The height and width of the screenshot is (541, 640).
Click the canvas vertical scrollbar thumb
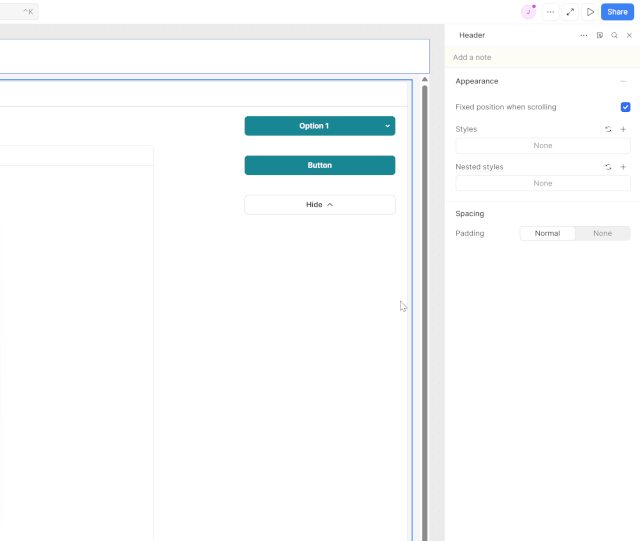[424, 313]
